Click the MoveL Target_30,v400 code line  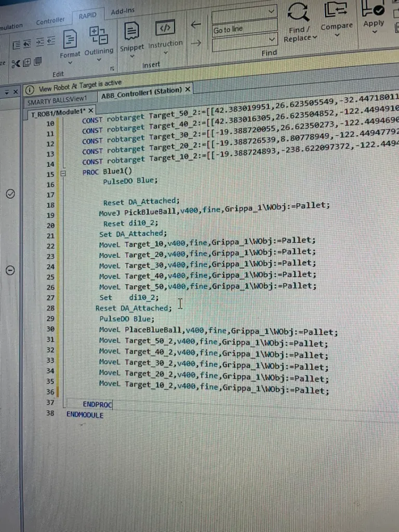(x=207, y=264)
